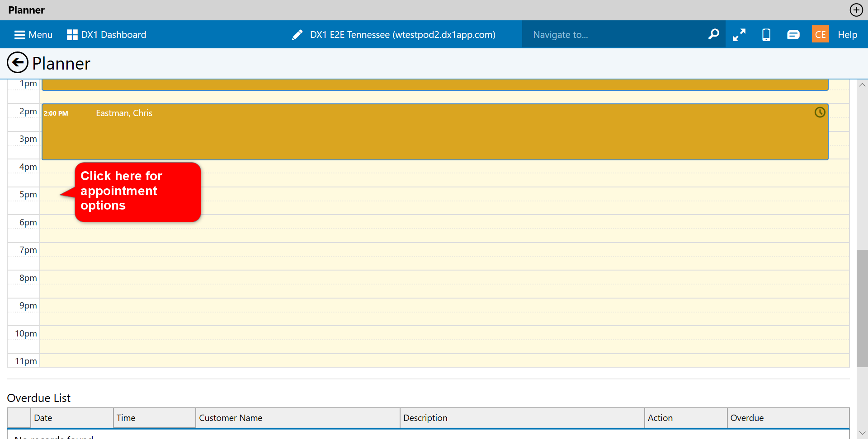
Task: Sort Overdue List by Description column
Action: pyautogui.click(x=522, y=418)
